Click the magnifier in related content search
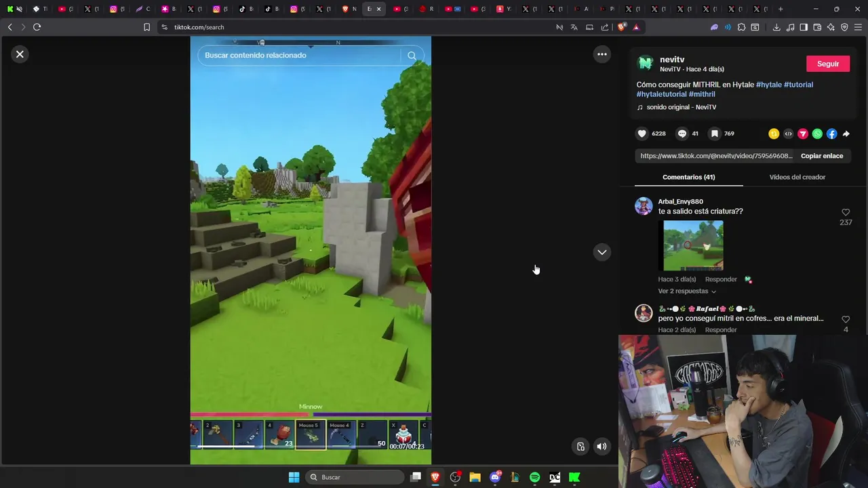The image size is (868, 488). pyautogui.click(x=412, y=56)
